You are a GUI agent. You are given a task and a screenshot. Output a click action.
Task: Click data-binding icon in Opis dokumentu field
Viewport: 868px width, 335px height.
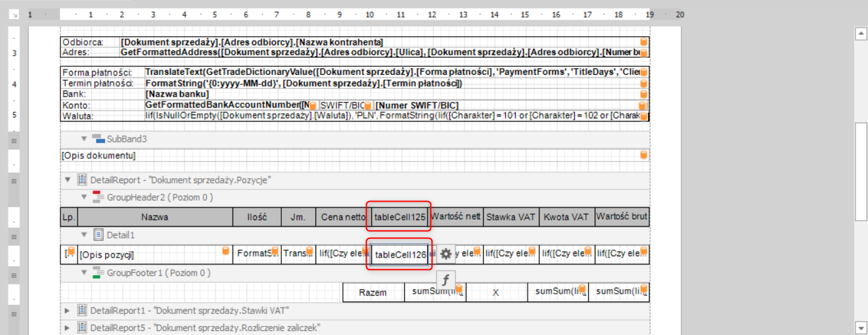coord(643,155)
